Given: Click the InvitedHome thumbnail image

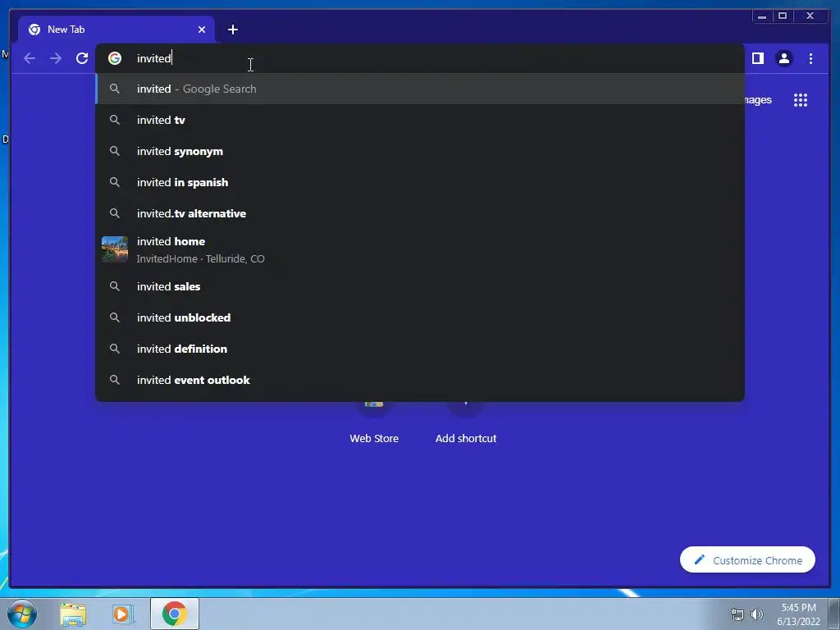Looking at the screenshot, I should tap(115, 249).
